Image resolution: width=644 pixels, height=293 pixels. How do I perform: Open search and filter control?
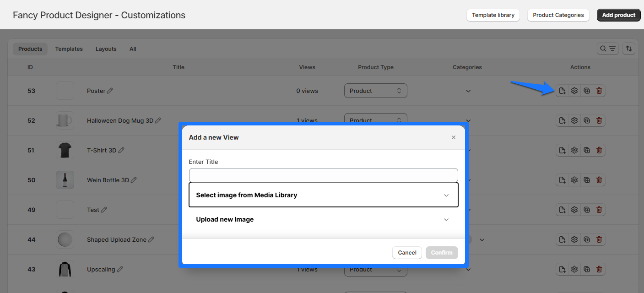pos(608,49)
